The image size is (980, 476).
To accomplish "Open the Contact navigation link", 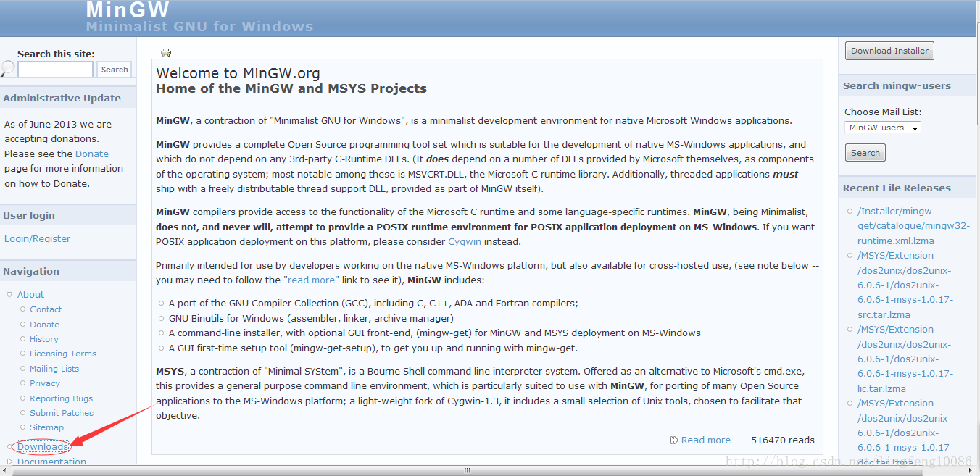I will pyautogui.click(x=46, y=309).
